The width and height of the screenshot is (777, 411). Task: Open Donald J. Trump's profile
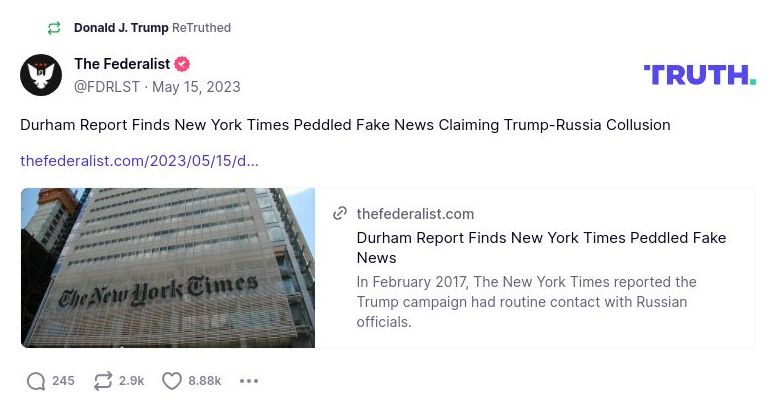click(x=121, y=28)
